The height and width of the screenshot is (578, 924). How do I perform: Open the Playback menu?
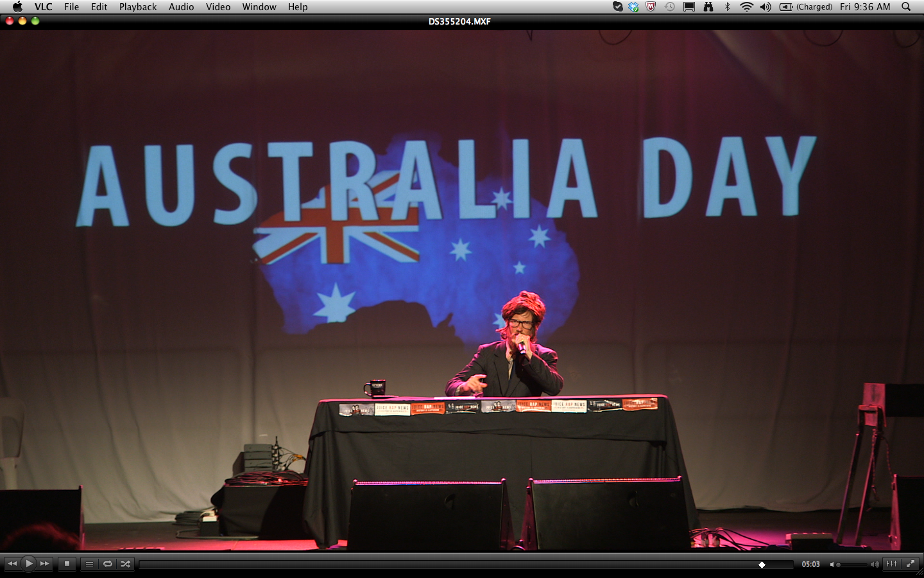tap(138, 7)
